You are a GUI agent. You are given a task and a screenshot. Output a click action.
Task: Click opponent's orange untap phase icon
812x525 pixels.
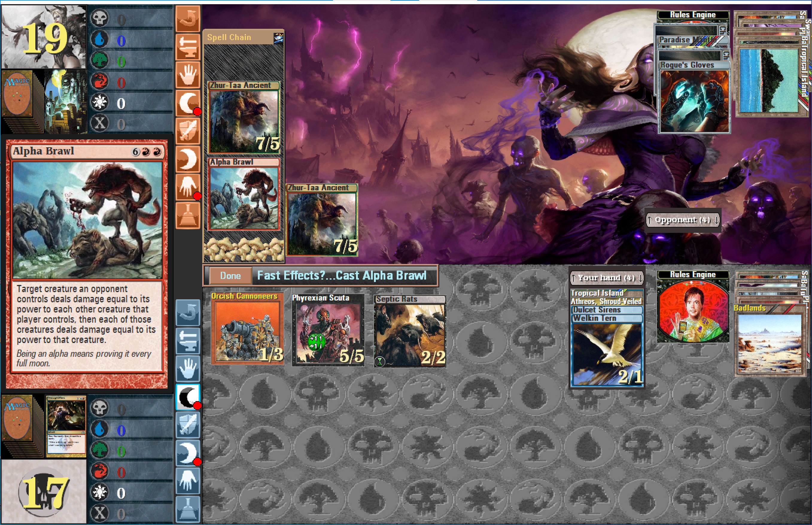click(188, 19)
